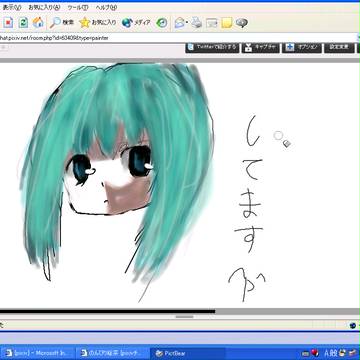Click the Refresh page icon
This screenshot has height=360, width=360.
[x=23, y=22]
